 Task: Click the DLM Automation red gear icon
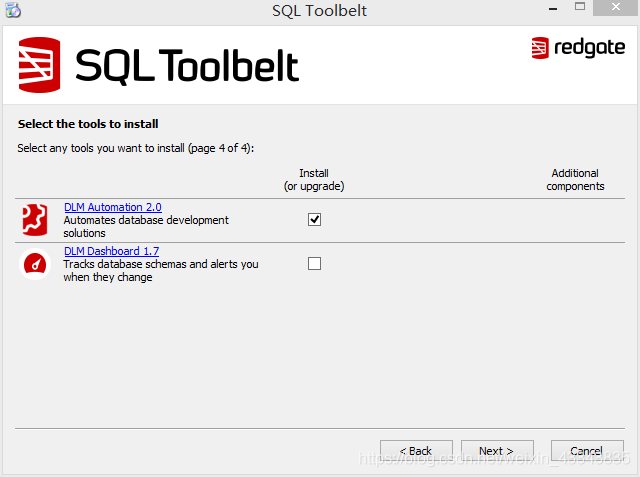tap(35, 220)
